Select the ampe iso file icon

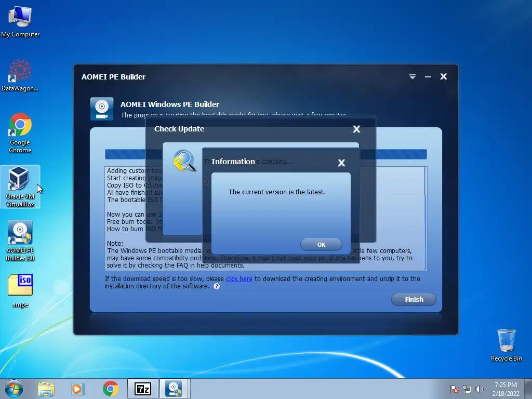20,290
